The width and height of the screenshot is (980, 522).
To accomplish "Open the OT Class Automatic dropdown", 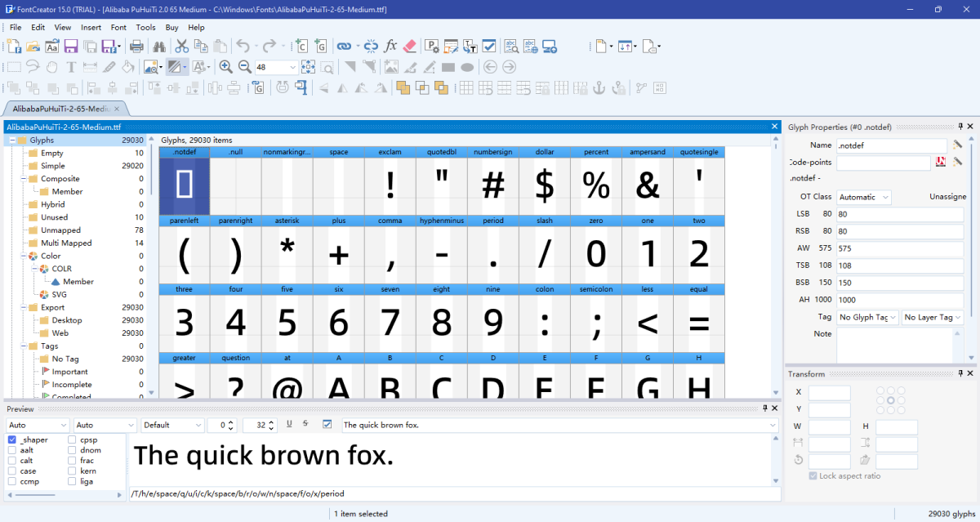I will coord(862,197).
